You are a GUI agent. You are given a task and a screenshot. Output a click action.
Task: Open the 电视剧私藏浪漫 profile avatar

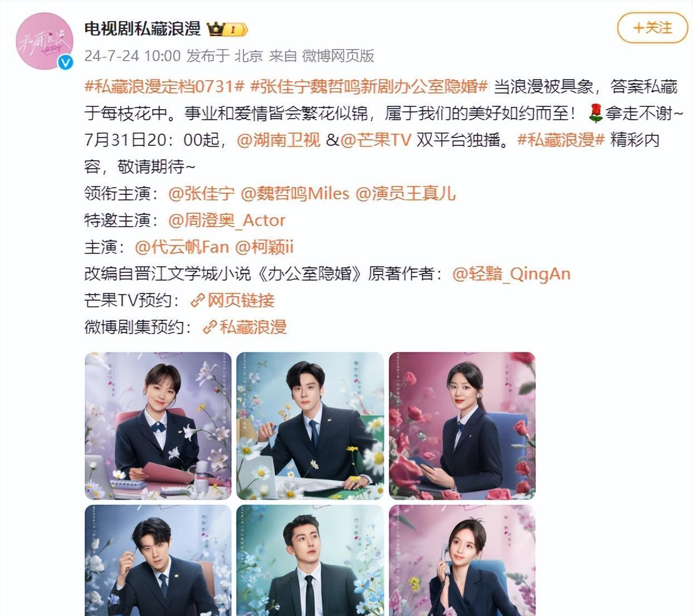tap(45, 42)
